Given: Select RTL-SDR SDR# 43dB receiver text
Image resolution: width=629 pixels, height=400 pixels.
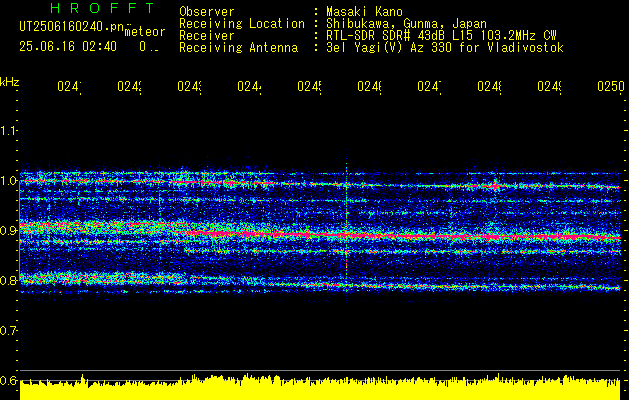Looking at the screenshot, I should [442, 36].
